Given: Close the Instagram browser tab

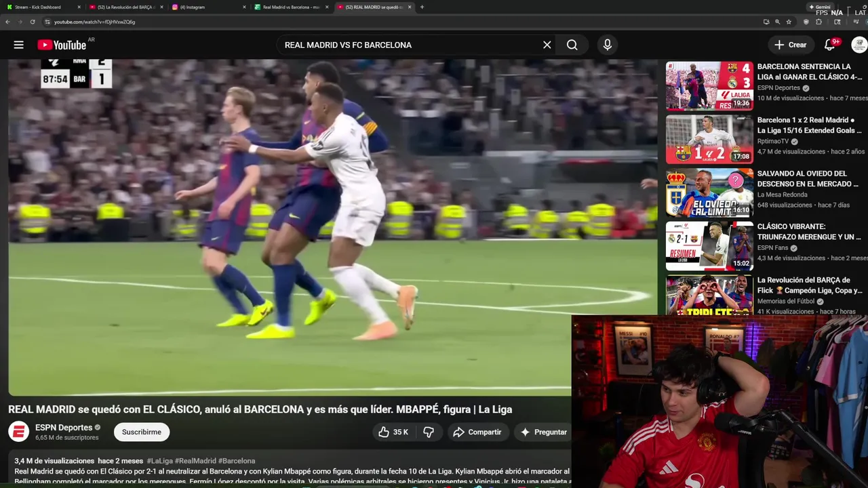Looking at the screenshot, I should (x=244, y=7).
